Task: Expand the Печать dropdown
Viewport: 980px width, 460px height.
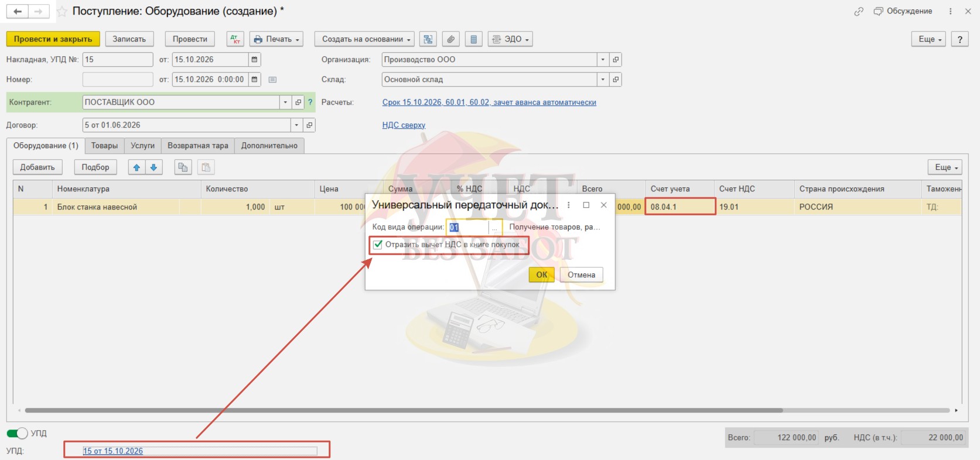Action: click(276, 39)
